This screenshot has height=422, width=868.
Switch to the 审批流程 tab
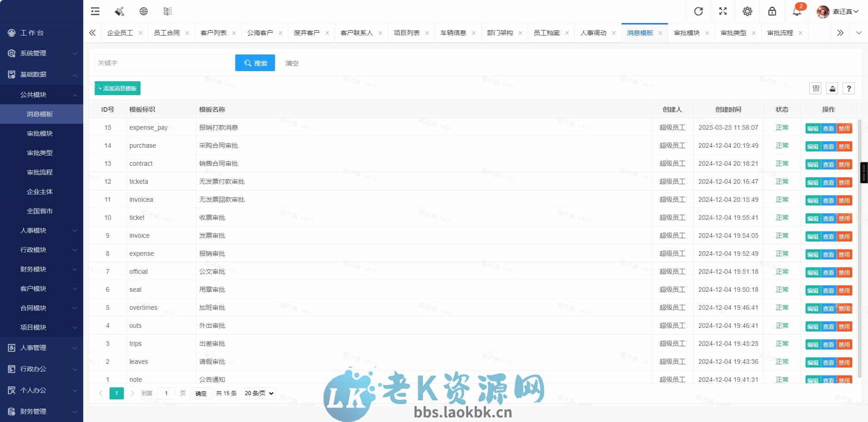(781, 32)
